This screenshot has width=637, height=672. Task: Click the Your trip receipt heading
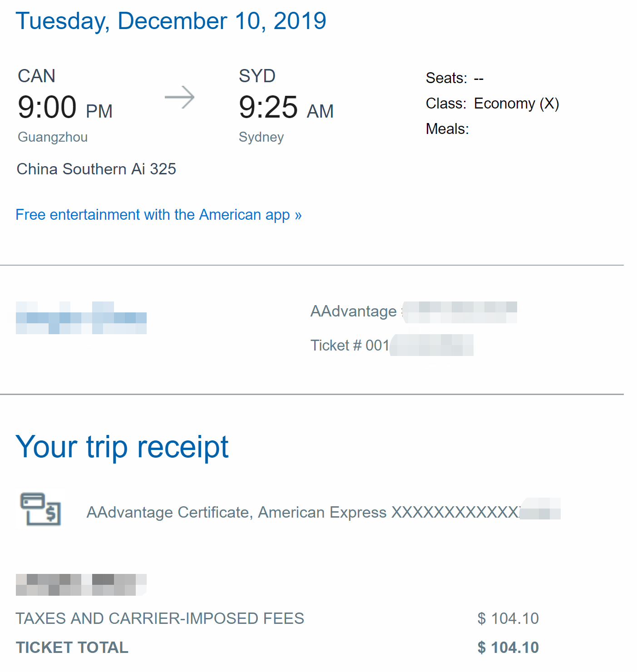click(122, 447)
